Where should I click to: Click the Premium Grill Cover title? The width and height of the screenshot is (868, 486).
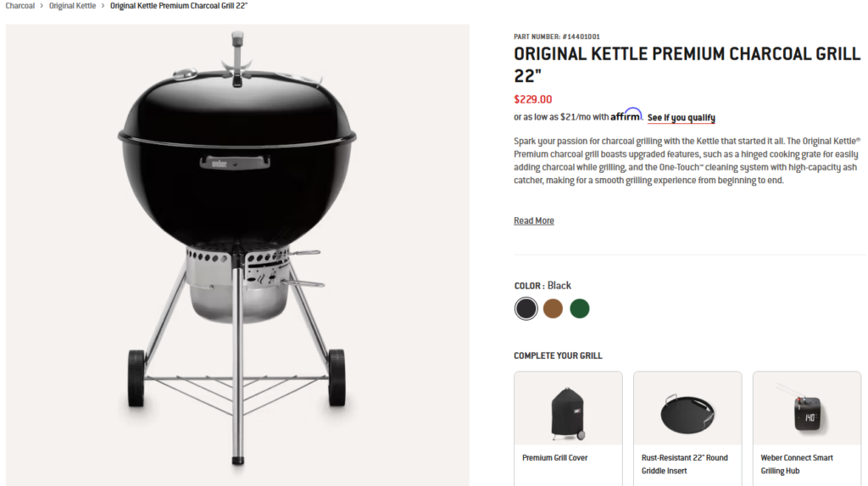click(x=554, y=458)
